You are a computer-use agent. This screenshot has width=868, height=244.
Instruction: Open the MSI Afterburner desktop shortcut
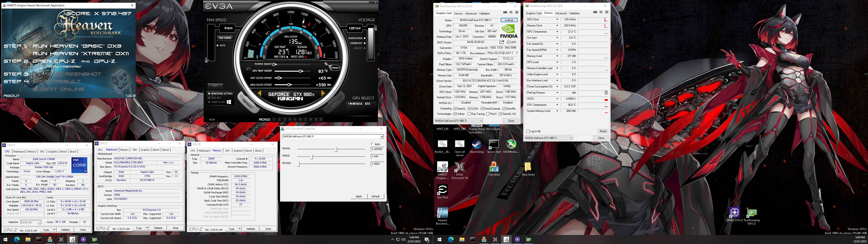[x=511, y=147]
